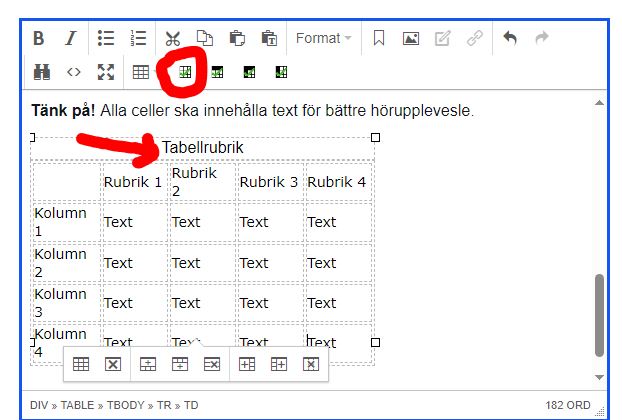Click template icon with black left column only

tap(281, 72)
